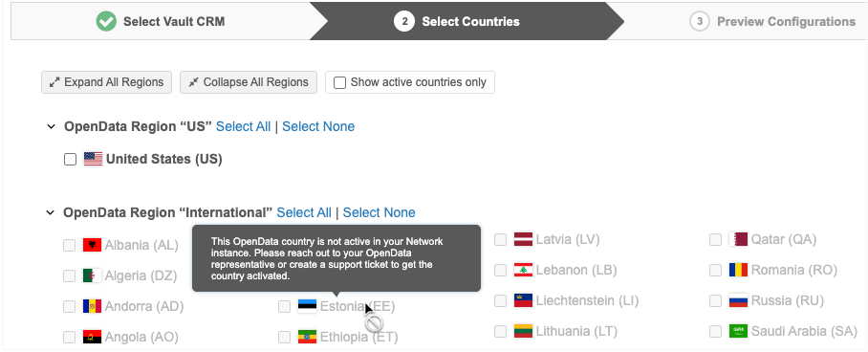Collapse the OpenData Region "International" section

click(x=51, y=213)
